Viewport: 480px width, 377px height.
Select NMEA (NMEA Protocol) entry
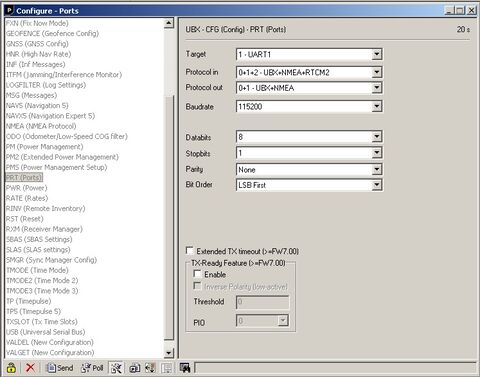coord(41,127)
